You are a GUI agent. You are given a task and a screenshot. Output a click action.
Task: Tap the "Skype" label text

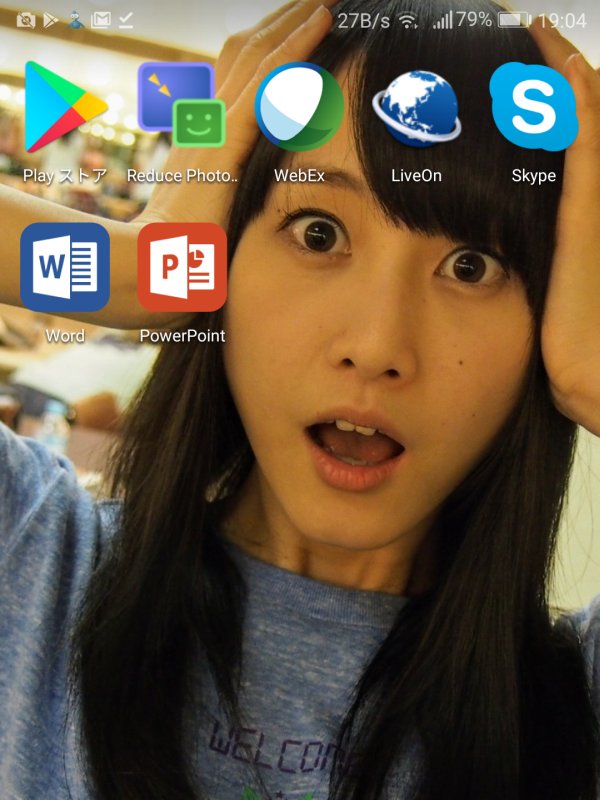click(x=534, y=176)
